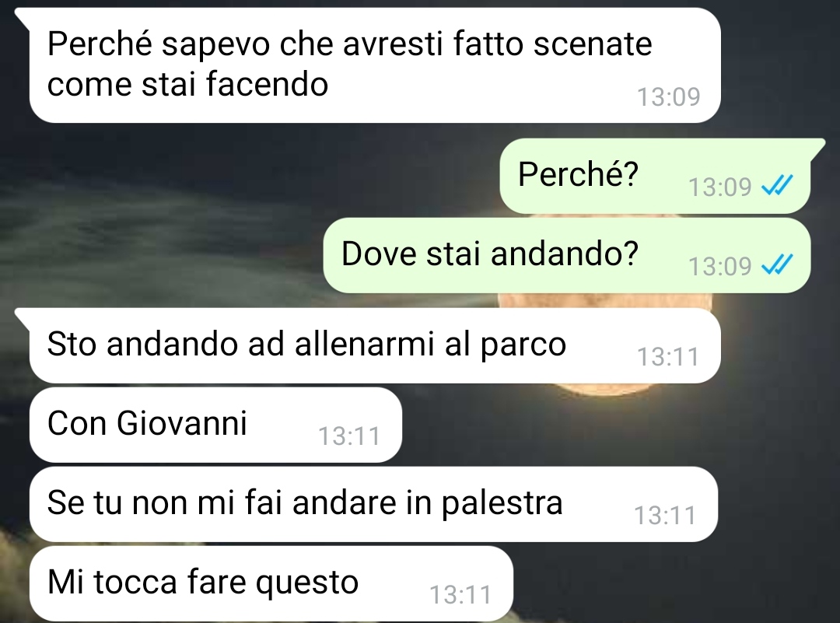Tap the "Mi tocca fare questo" message
Image resolution: width=840 pixels, height=623 pixels.
pos(271,583)
